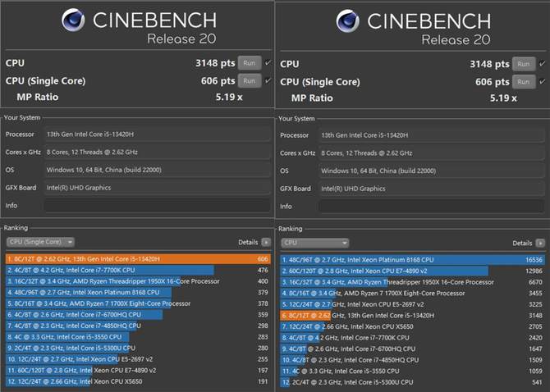The height and width of the screenshot is (392, 550).
Task: Select the Xeon E7-4890 v2 row scoring 12986
Action: 412,271
